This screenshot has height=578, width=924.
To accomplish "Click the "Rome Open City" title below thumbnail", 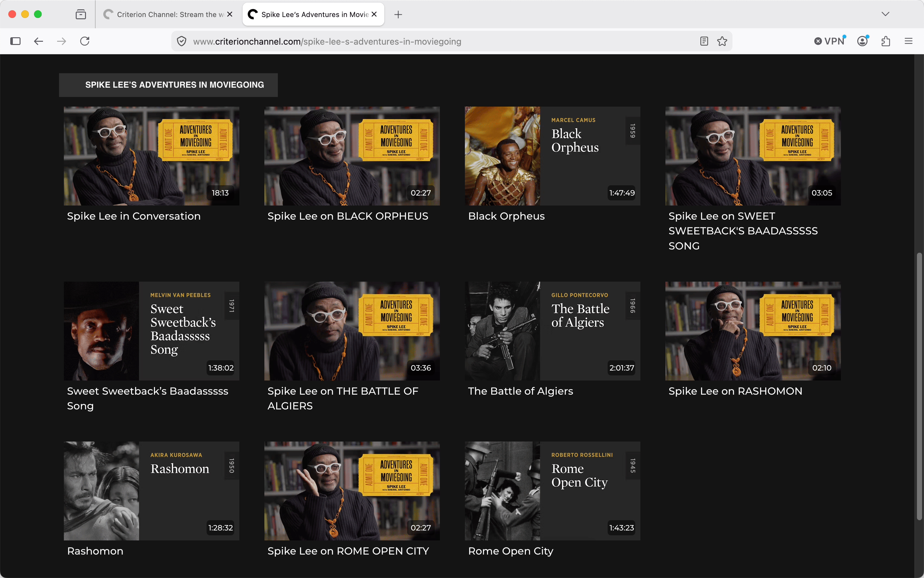I will (510, 551).
